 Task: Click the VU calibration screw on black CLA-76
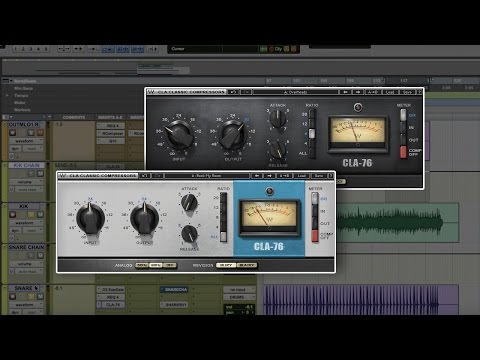(x=358, y=107)
